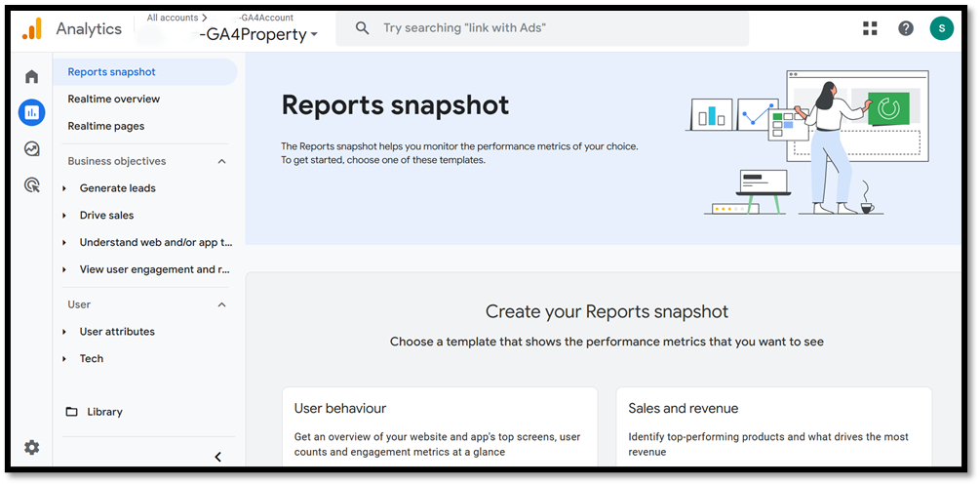This screenshot has width=980, height=485.
Task: Open the Advertising icon in sidebar
Action: click(31, 184)
